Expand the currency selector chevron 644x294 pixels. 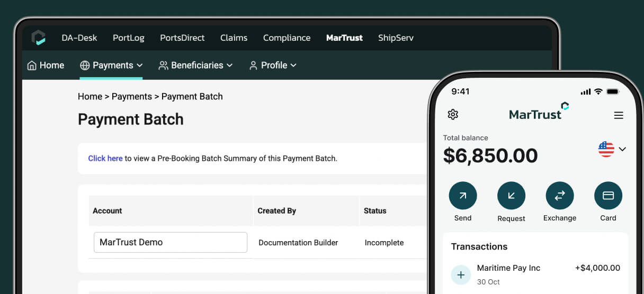622,149
